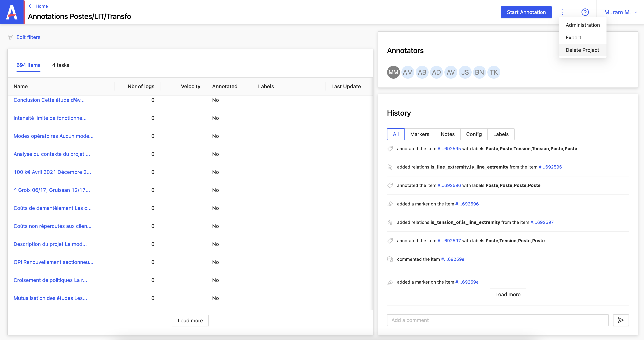This screenshot has height=340, width=644.
Task: Click the label tag icon in history
Action: [x=390, y=148]
